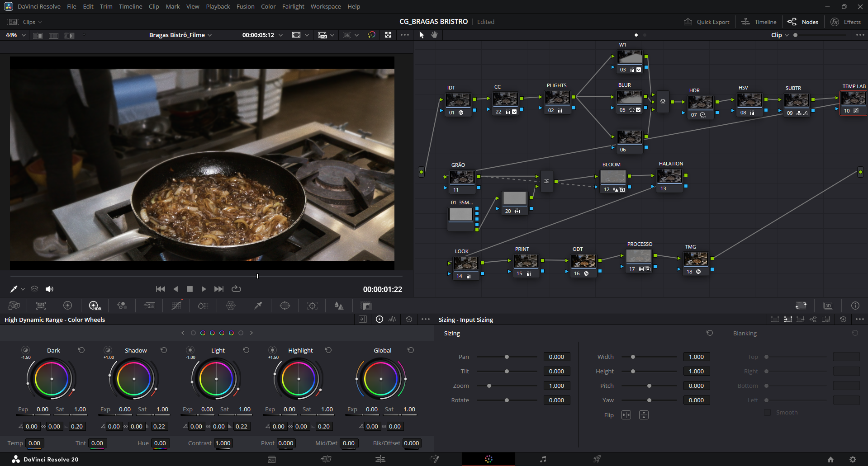Open the Information panel icon
Image resolution: width=868 pixels, height=466 pixels.
tap(855, 306)
